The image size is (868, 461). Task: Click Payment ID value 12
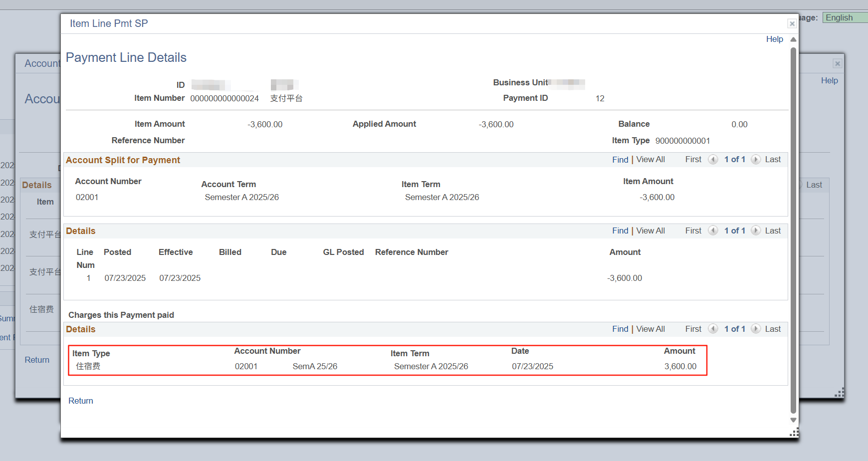(600, 98)
